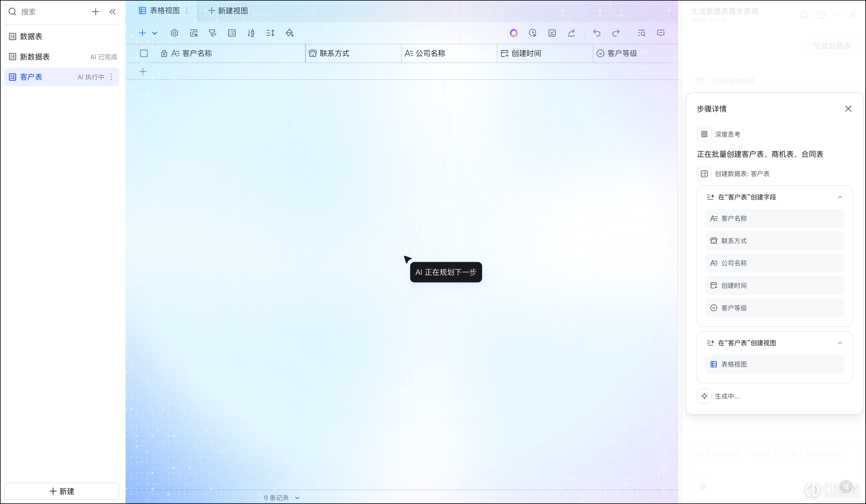This screenshot has width=866, height=504.
Task: Click the find records search icon
Action: [x=641, y=33]
